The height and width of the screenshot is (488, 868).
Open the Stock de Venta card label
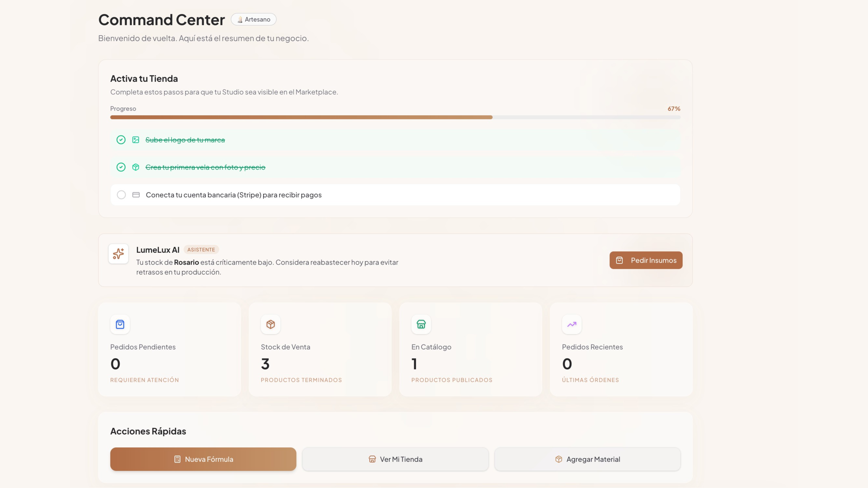pos(285,347)
